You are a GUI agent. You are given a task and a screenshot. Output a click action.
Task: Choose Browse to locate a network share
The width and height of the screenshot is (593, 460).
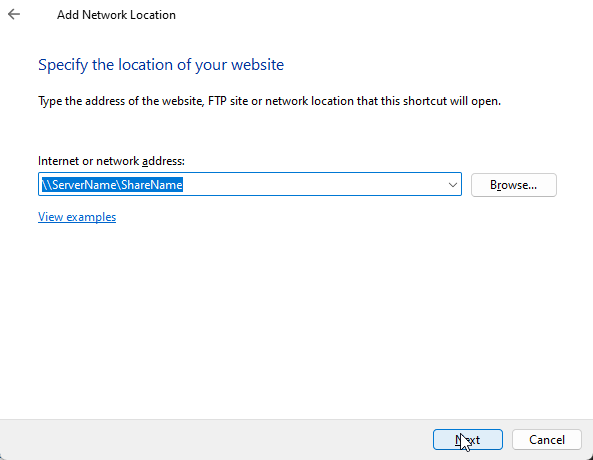coord(514,185)
